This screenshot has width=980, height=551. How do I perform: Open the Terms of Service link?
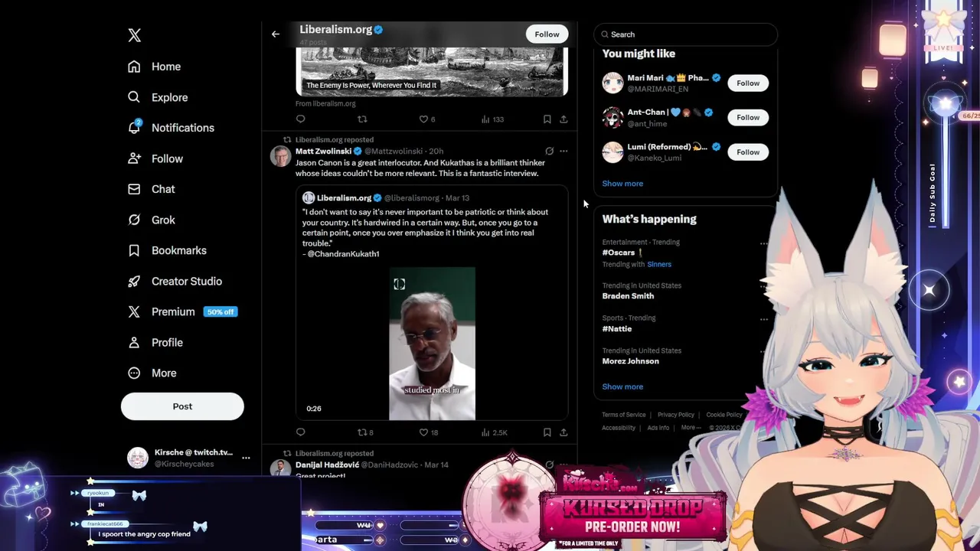[x=623, y=415]
